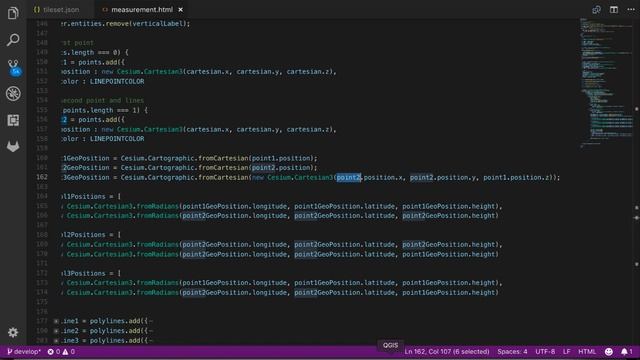Click points.length === 1 condition text
Screen dimensions: 640x360
[101, 110]
